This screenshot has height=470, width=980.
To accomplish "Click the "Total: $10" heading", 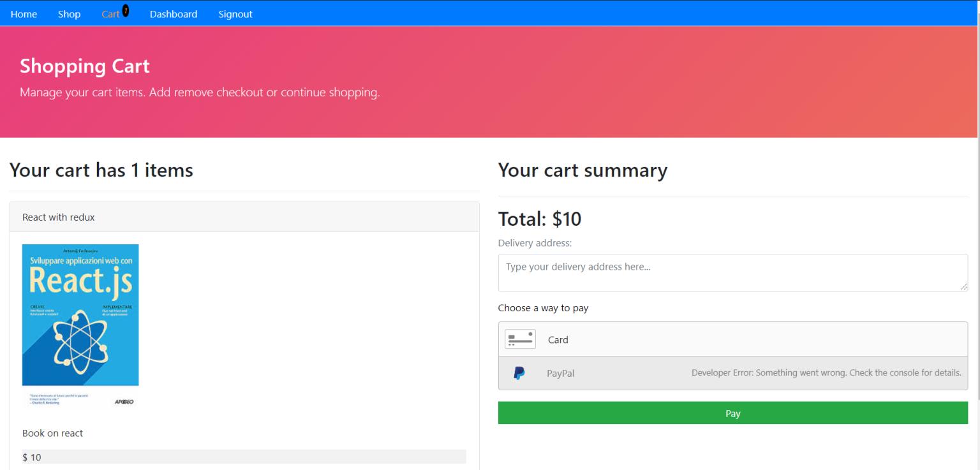I will tap(539, 219).
